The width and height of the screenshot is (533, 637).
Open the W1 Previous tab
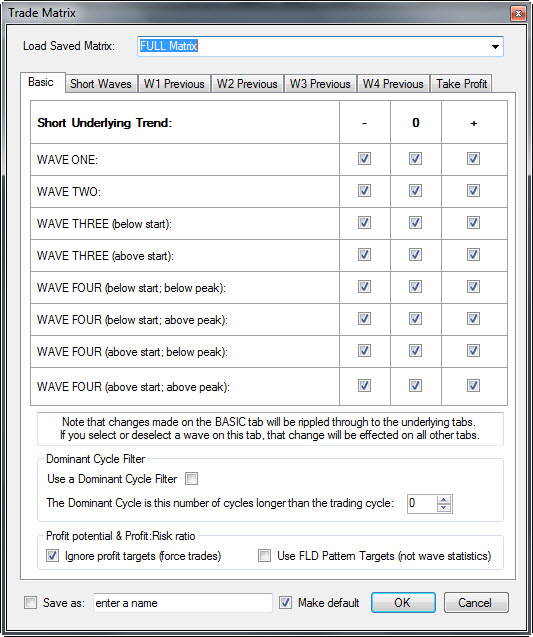174,84
